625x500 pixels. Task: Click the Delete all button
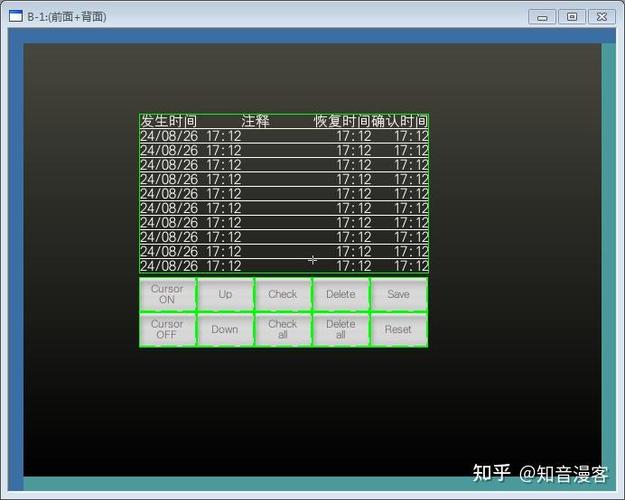coord(341,329)
